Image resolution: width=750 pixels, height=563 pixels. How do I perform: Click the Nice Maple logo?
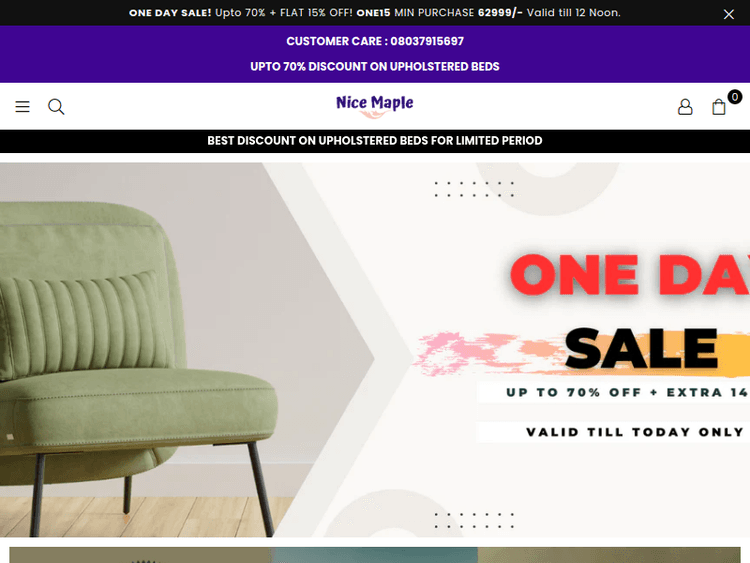click(375, 106)
